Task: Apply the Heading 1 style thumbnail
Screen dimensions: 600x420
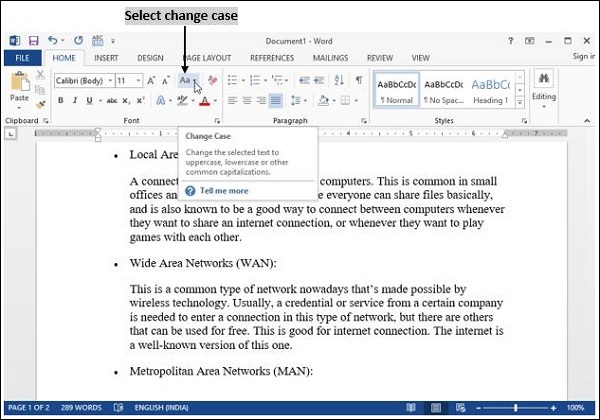Action: pyautogui.click(x=490, y=90)
